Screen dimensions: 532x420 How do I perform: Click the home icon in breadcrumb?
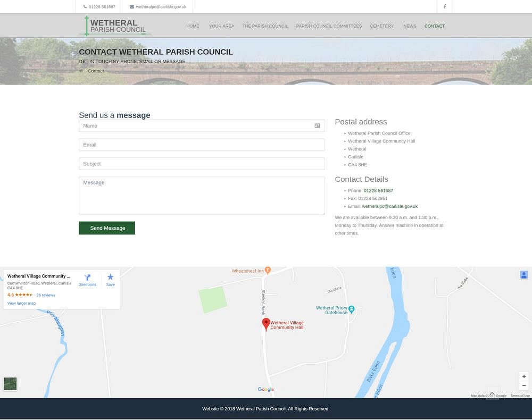pyautogui.click(x=81, y=71)
